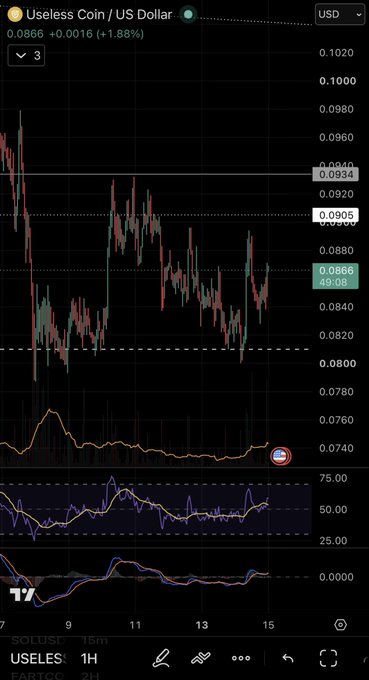Screen dimensions: 369x680
Task: Click the RSI 25.00 scale label
Action: (333, 540)
